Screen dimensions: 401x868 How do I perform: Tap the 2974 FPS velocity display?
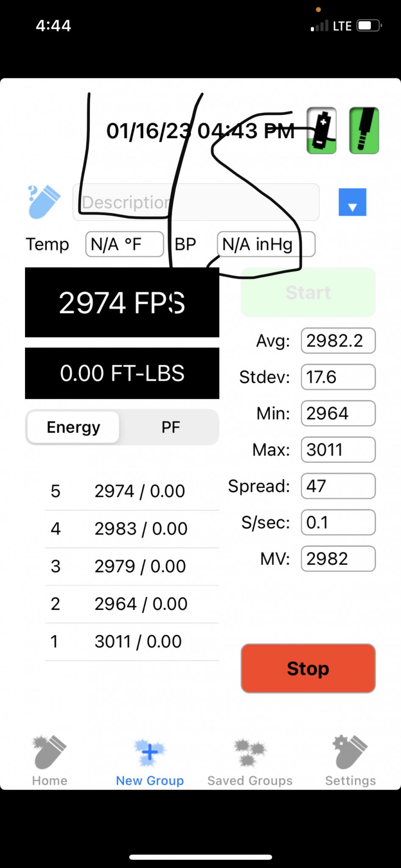pos(122,303)
